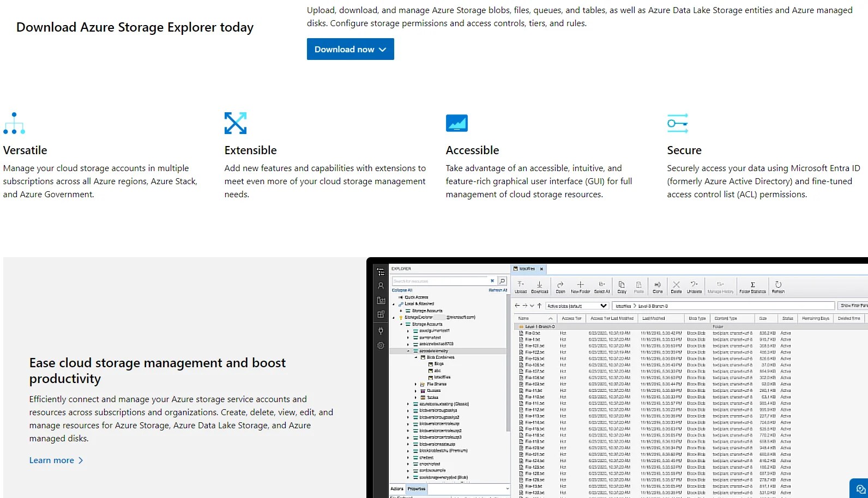Select the Undelete toolbar button
The height and width of the screenshot is (498, 868).
pos(695,287)
